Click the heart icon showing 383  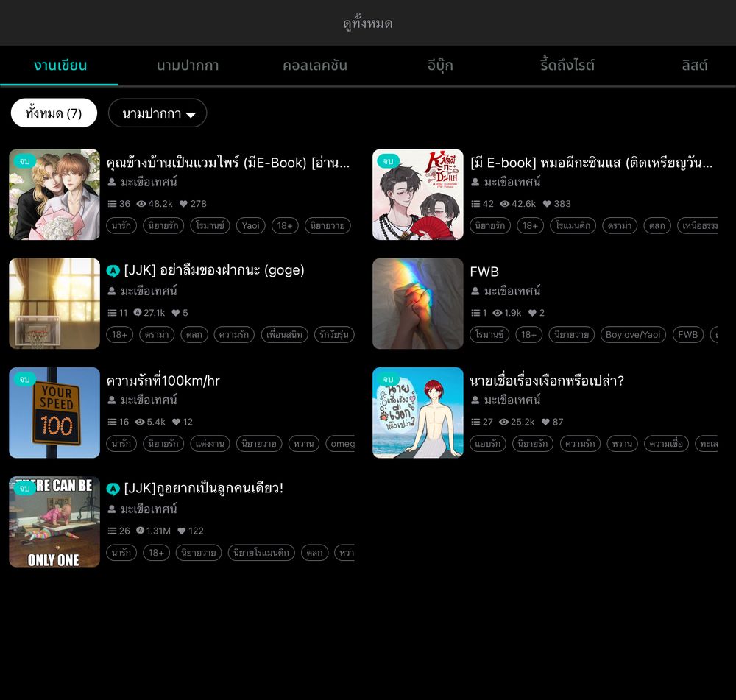547,204
